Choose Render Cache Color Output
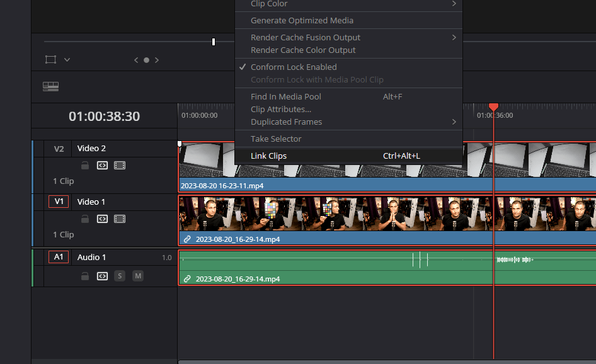 348,50
